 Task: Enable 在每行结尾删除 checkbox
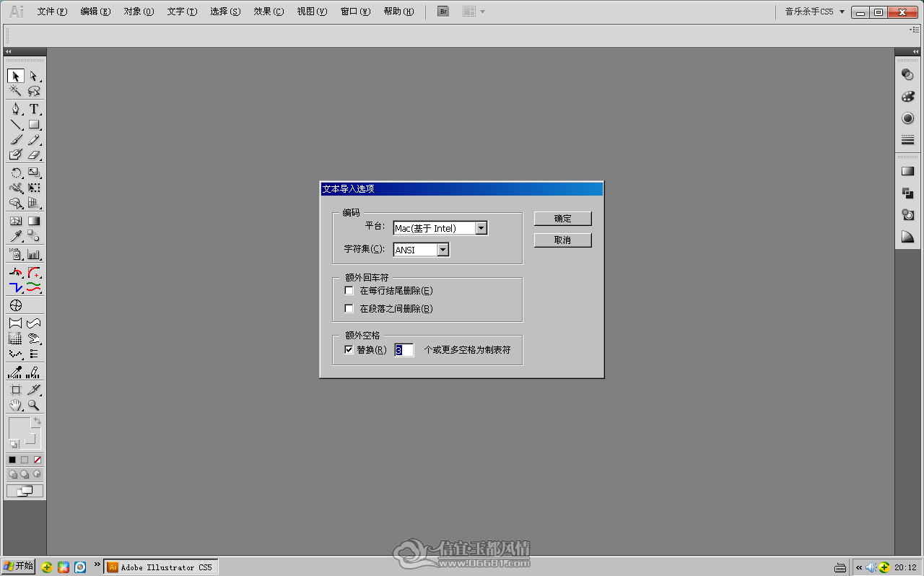(x=349, y=291)
